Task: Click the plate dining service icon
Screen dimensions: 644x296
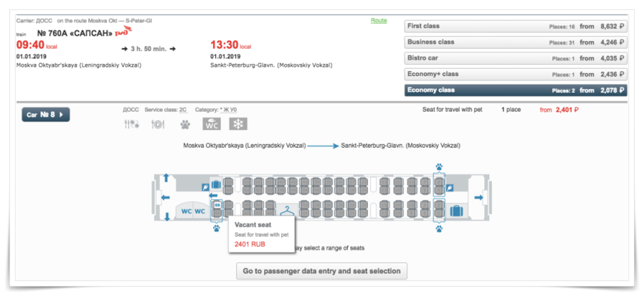Action: pyautogui.click(x=158, y=124)
